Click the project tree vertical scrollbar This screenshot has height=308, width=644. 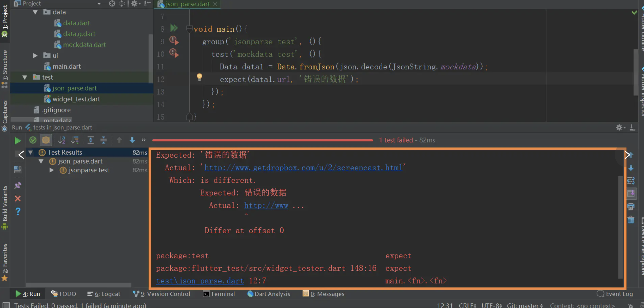click(x=151, y=59)
